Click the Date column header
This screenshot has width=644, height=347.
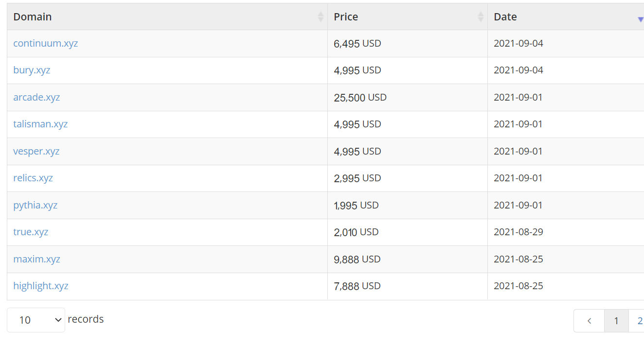click(x=505, y=17)
